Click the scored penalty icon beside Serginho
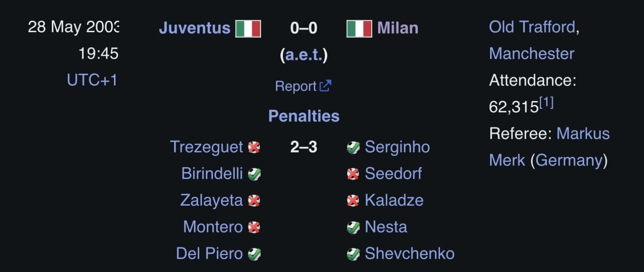 pyautogui.click(x=353, y=147)
